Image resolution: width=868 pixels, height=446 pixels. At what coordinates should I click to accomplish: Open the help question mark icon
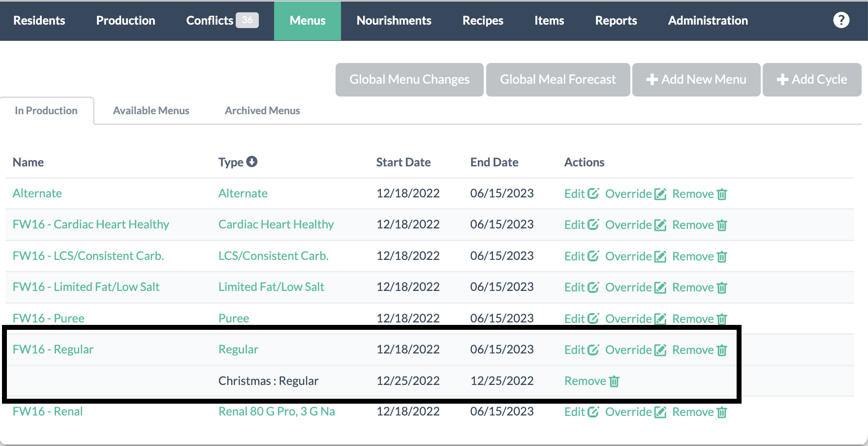841,20
